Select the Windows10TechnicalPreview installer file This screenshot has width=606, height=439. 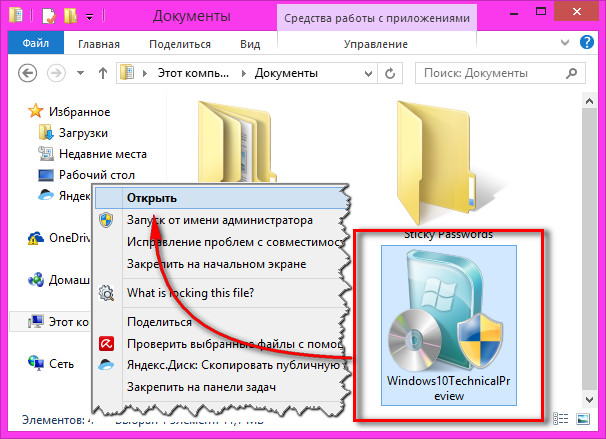[x=449, y=325]
